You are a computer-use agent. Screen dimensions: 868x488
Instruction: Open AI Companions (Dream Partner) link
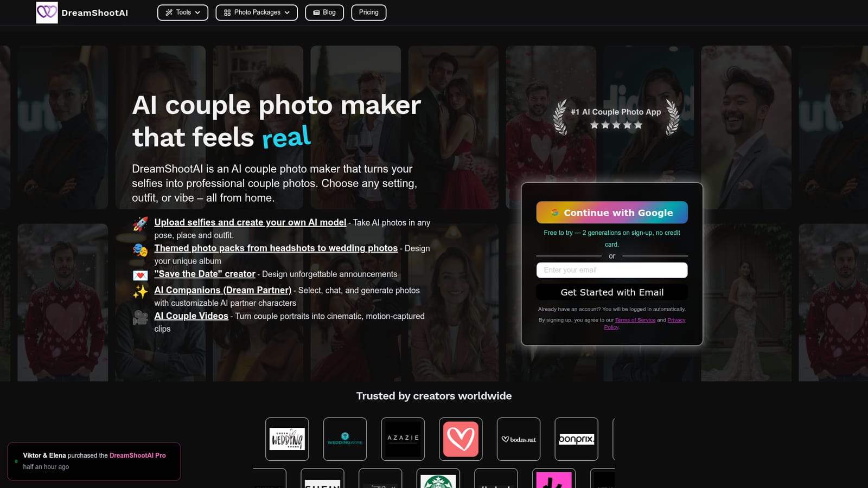(x=222, y=290)
